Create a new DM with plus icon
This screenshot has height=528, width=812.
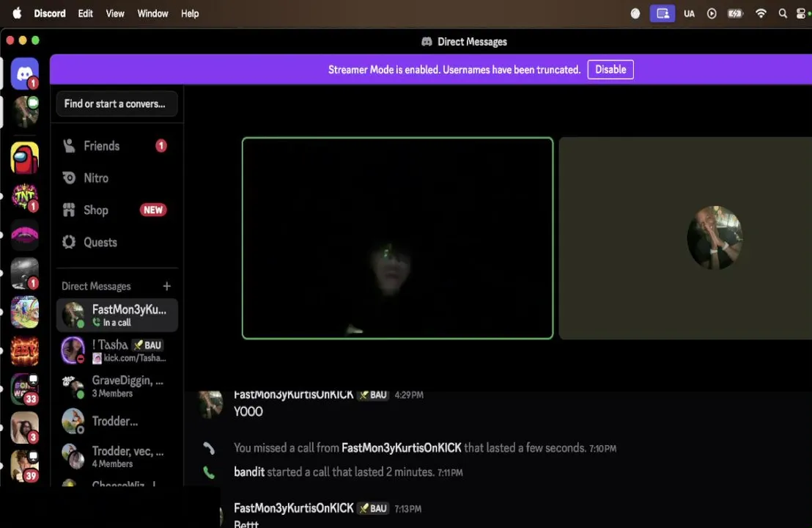167,286
